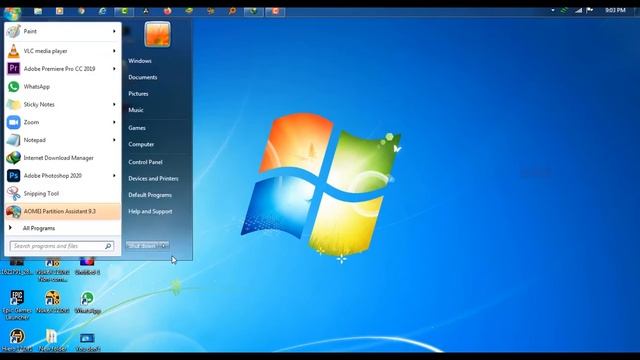Open Paint from the Start menu

click(x=62, y=31)
